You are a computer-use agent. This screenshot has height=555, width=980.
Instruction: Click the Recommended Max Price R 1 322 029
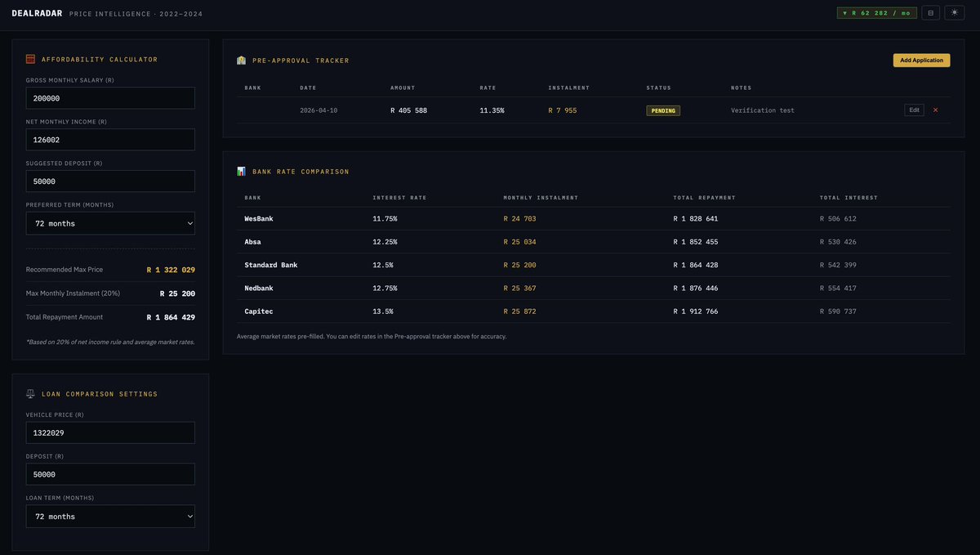pos(171,270)
